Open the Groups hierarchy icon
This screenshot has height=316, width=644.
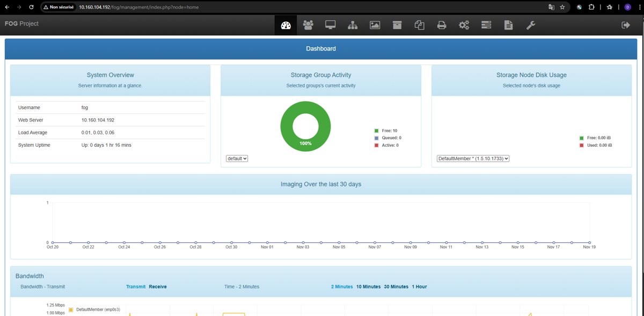(353, 25)
